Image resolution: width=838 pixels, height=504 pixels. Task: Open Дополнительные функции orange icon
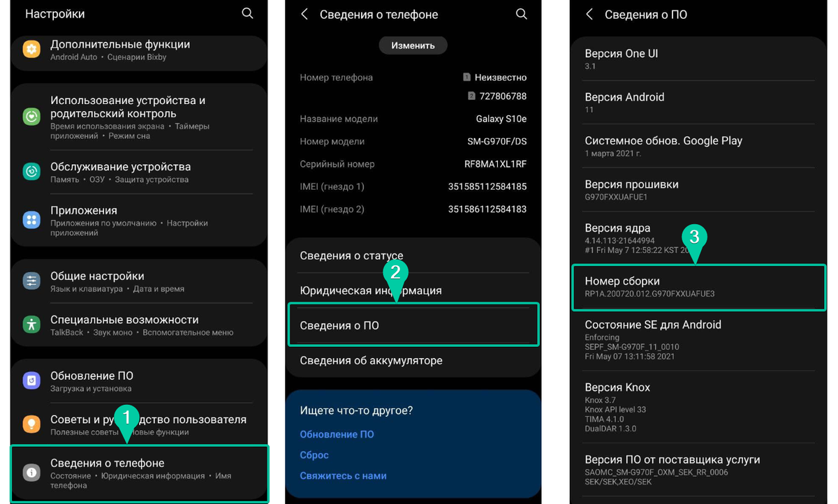click(31, 50)
